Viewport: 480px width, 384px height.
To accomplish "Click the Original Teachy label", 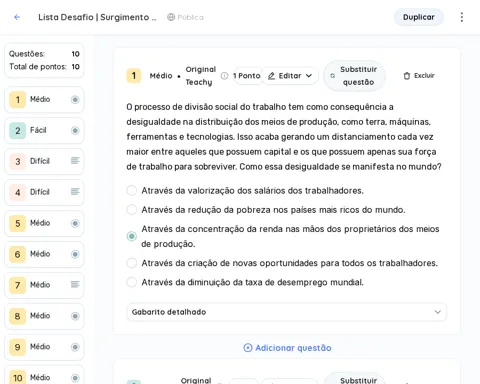I will (x=200, y=76).
